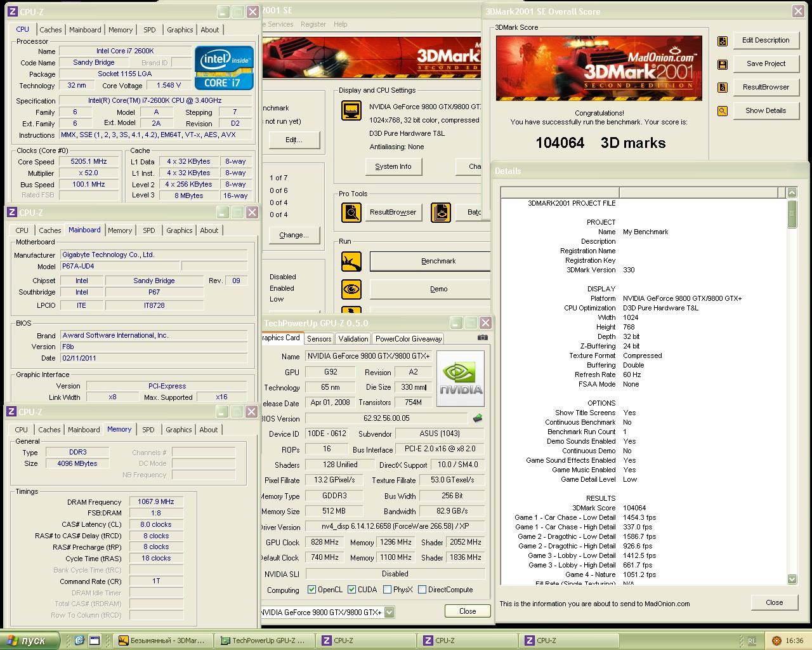Click the Core Voltage 1.548 V value
812x650 pixels.
(169, 86)
